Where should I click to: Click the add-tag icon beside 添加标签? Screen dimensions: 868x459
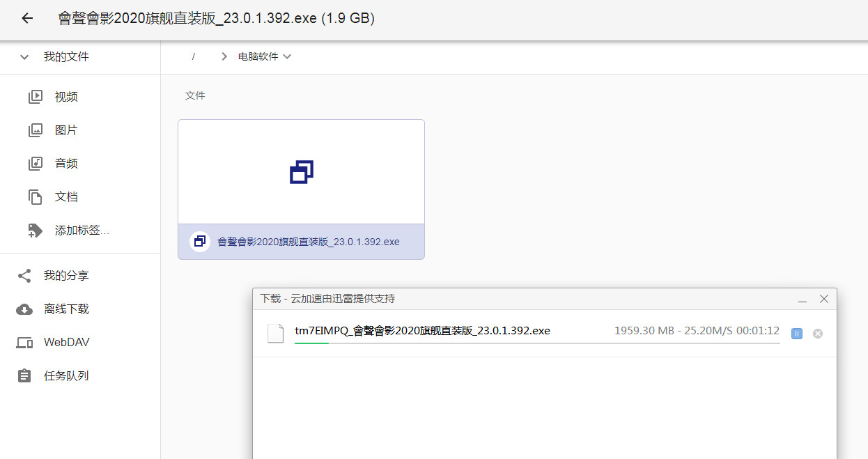pos(36,231)
